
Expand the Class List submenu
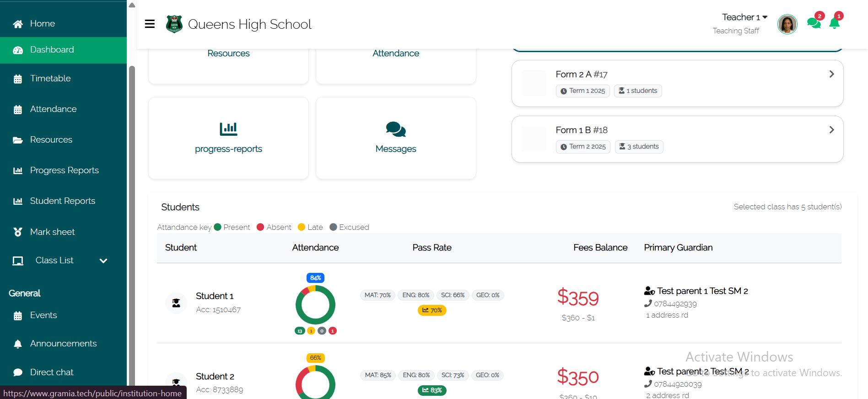(x=103, y=261)
